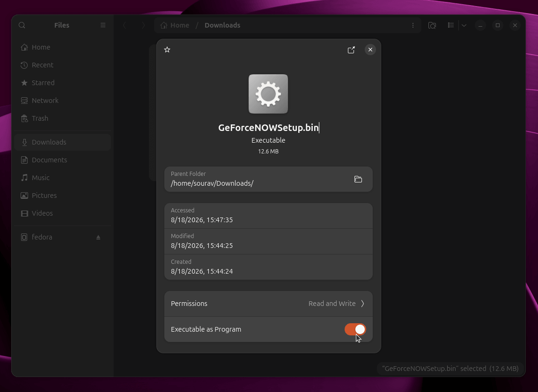The height and width of the screenshot is (392, 538).
Task: Open Pictures in sidebar
Action: tap(63, 196)
